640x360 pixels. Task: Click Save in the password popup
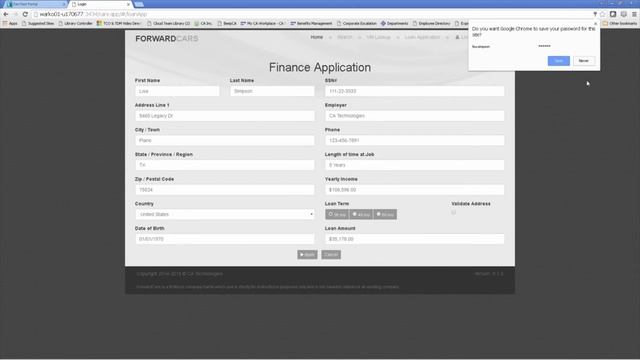[559, 61]
